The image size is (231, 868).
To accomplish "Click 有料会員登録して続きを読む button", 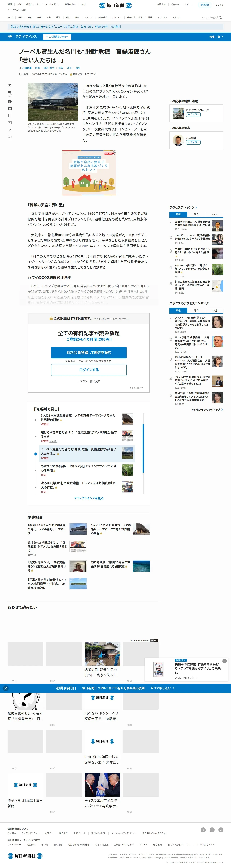I will pyautogui.click(x=89, y=353).
